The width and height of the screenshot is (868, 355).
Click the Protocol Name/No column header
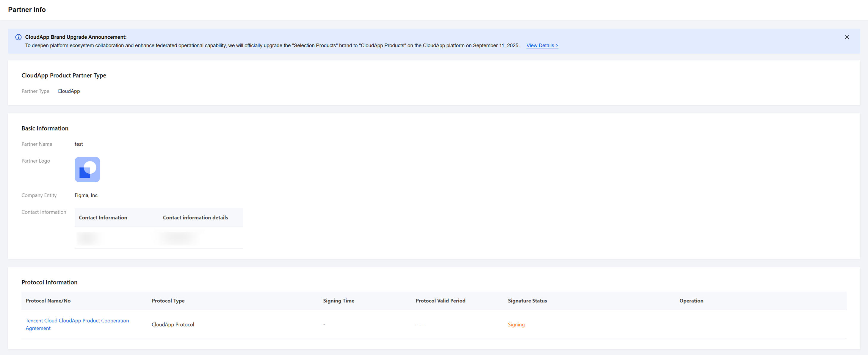pyautogui.click(x=48, y=300)
